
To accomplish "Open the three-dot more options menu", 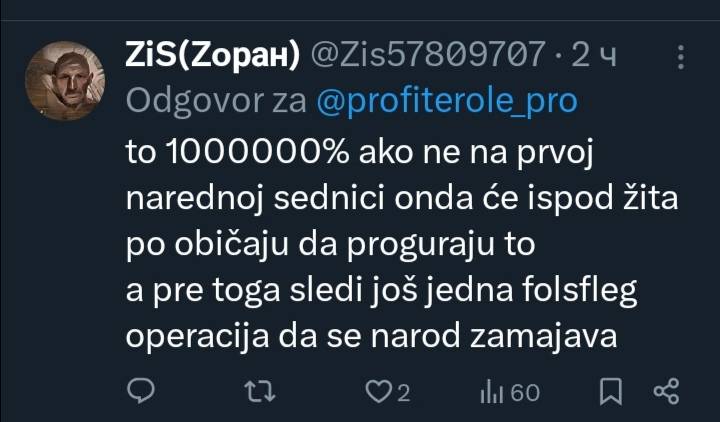I will coord(681,57).
